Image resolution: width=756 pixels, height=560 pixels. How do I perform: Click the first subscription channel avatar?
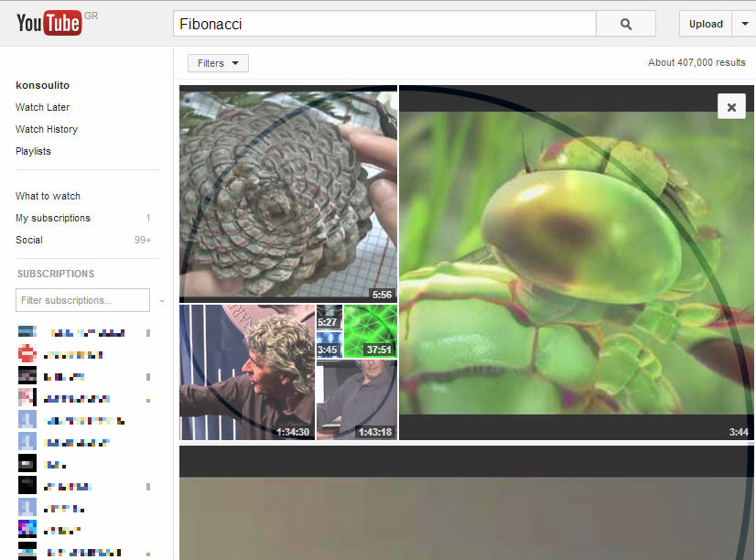pos(27,331)
